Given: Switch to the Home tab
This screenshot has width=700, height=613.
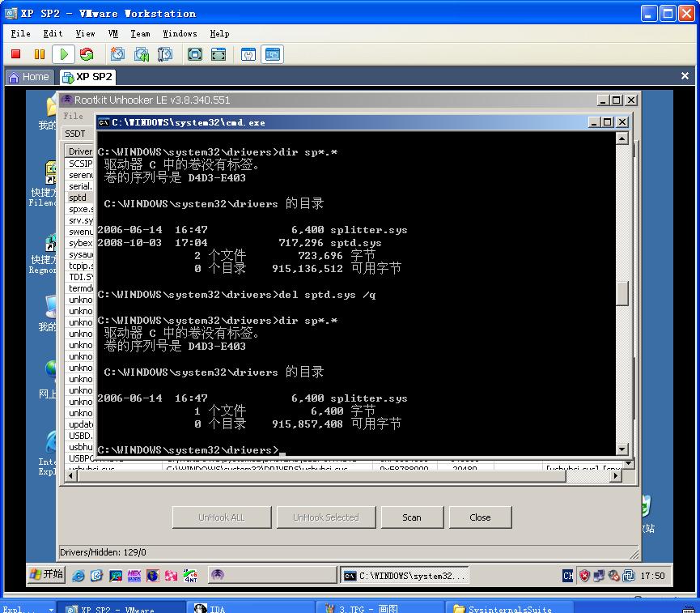Looking at the screenshot, I should pyautogui.click(x=29, y=77).
